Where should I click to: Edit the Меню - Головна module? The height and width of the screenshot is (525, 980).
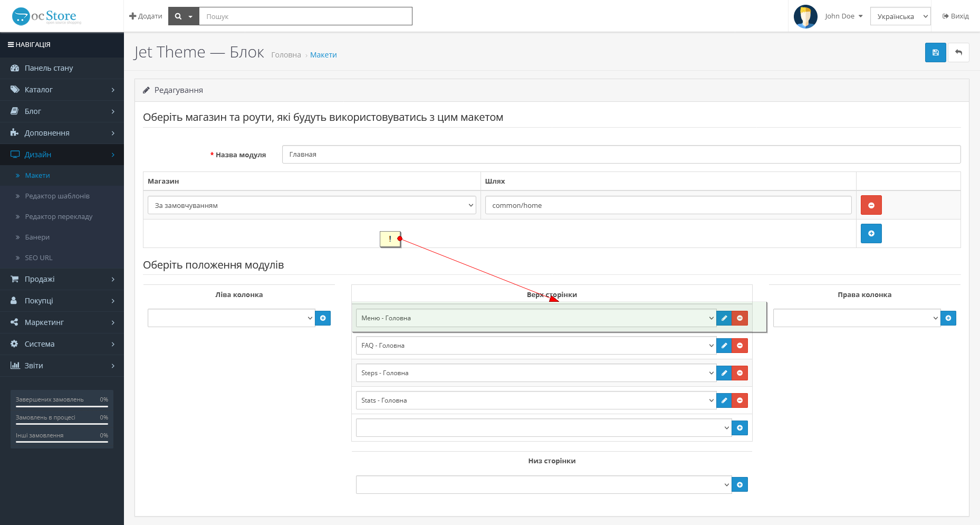[724, 318]
